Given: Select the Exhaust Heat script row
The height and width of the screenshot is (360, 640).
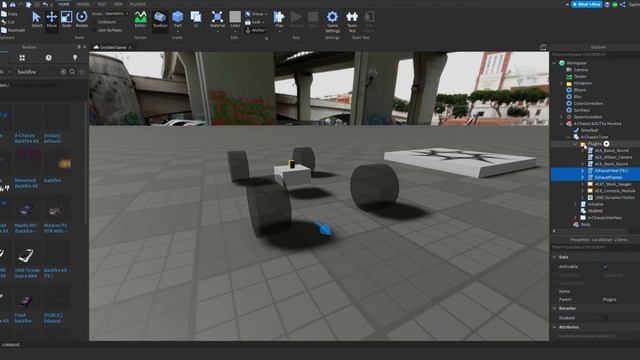Looking at the screenshot, I should tap(596, 171).
